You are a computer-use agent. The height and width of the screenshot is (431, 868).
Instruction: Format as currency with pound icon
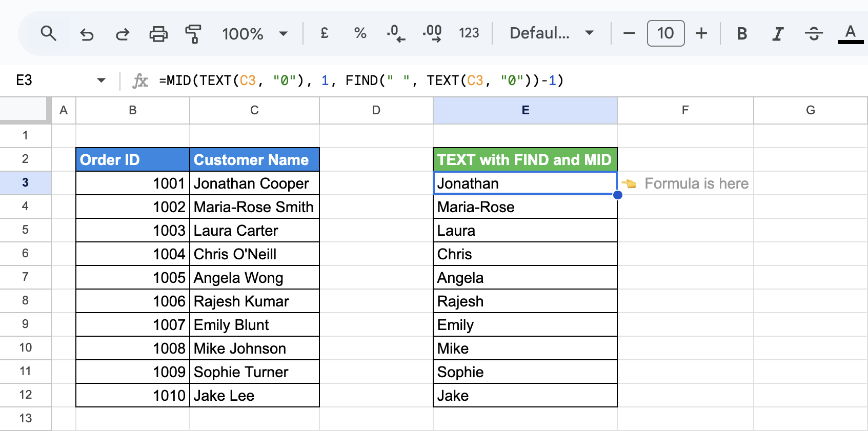324,33
